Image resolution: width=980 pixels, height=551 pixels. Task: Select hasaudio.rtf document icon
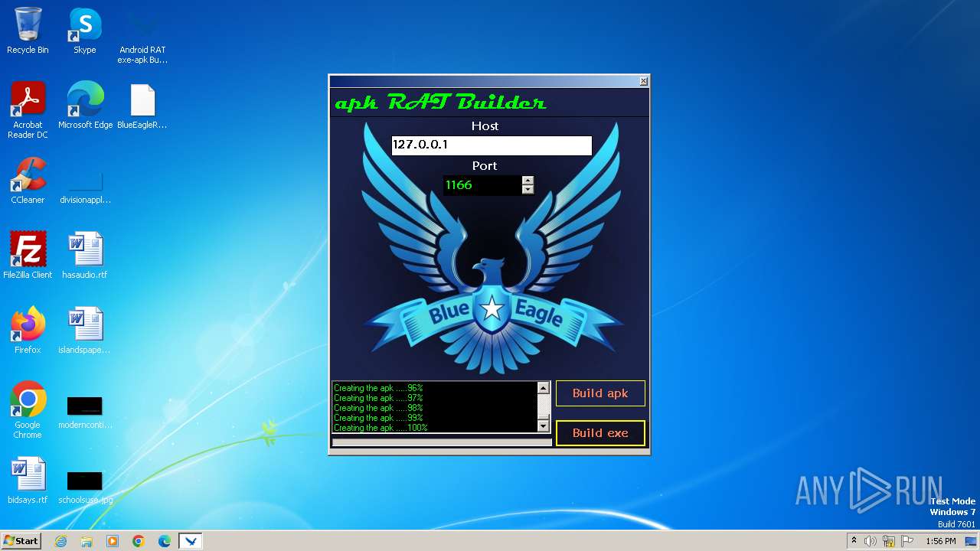85,256
